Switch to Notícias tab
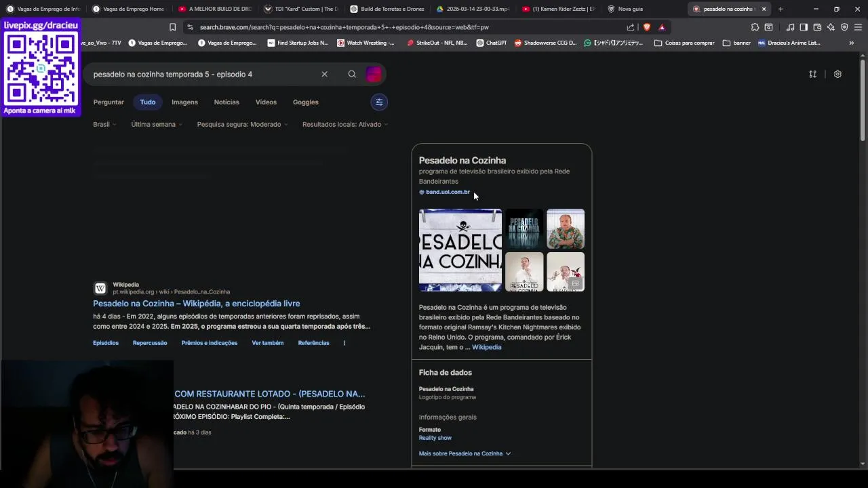Image resolution: width=868 pixels, height=488 pixels. [226, 102]
